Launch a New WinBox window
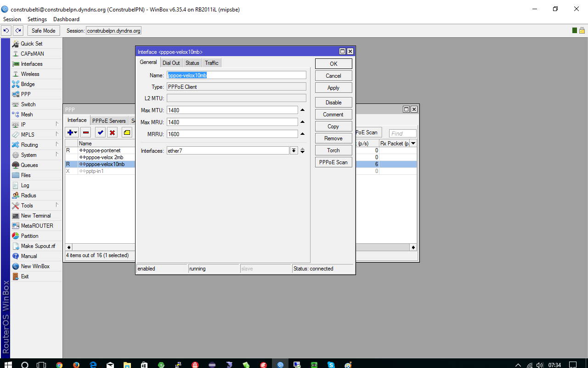The width and height of the screenshot is (588, 368). [x=35, y=266]
